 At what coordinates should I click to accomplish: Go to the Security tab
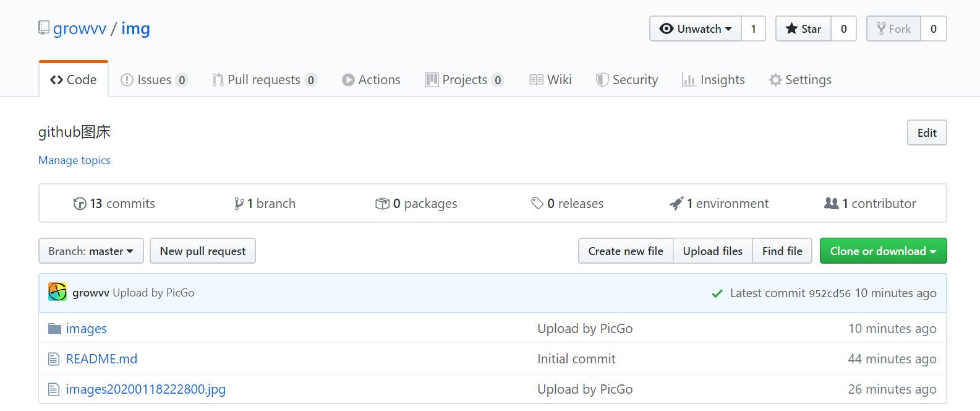click(627, 80)
